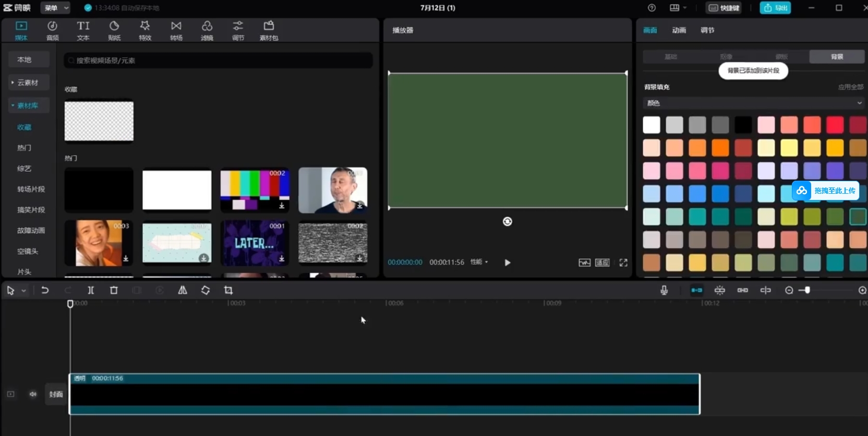Click the microphone record voiceover icon
868x436 pixels.
664,290
